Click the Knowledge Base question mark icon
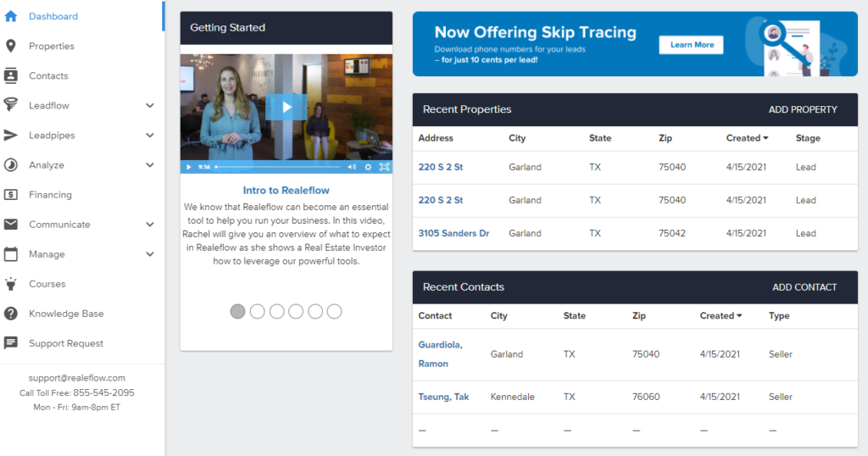Screen dimensions: 868x456 10,314
